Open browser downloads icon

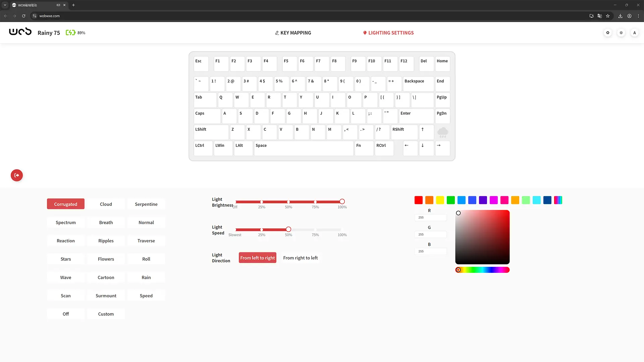[x=620, y=16]
